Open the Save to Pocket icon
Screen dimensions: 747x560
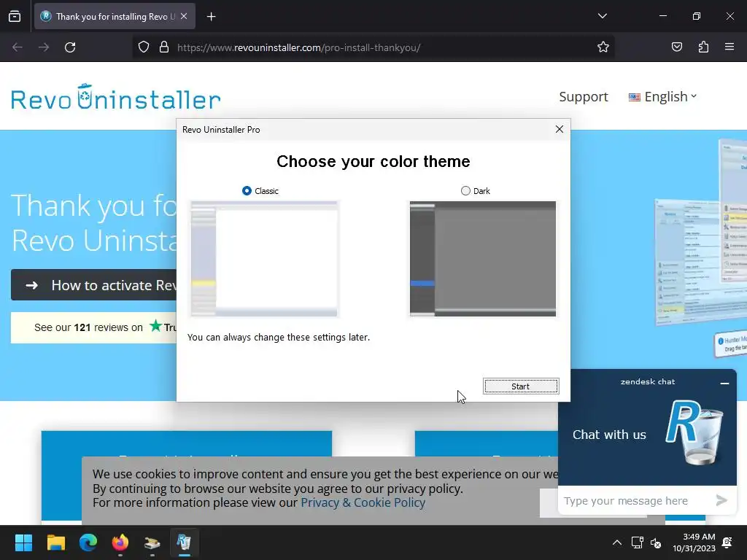click(676, 47)
